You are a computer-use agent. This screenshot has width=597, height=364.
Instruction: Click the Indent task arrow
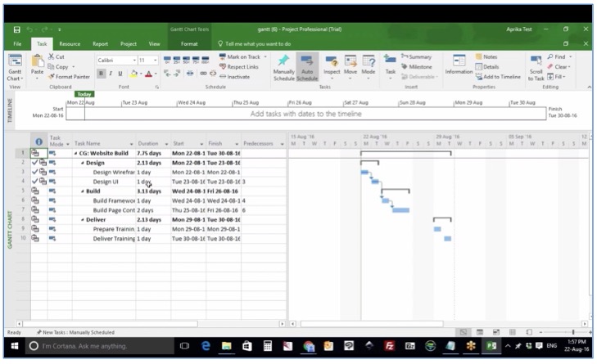point(177,73)
